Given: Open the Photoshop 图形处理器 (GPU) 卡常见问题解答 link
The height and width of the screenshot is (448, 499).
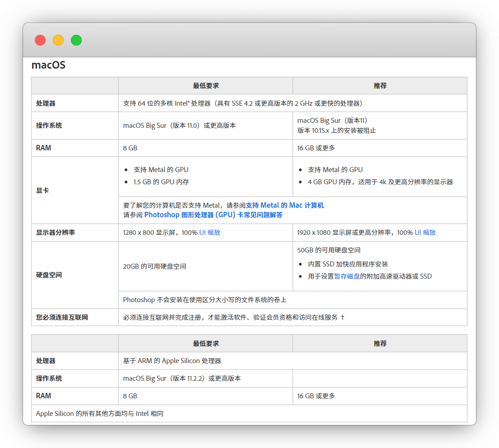Looking at the screenshot, I should pos(213,215).
